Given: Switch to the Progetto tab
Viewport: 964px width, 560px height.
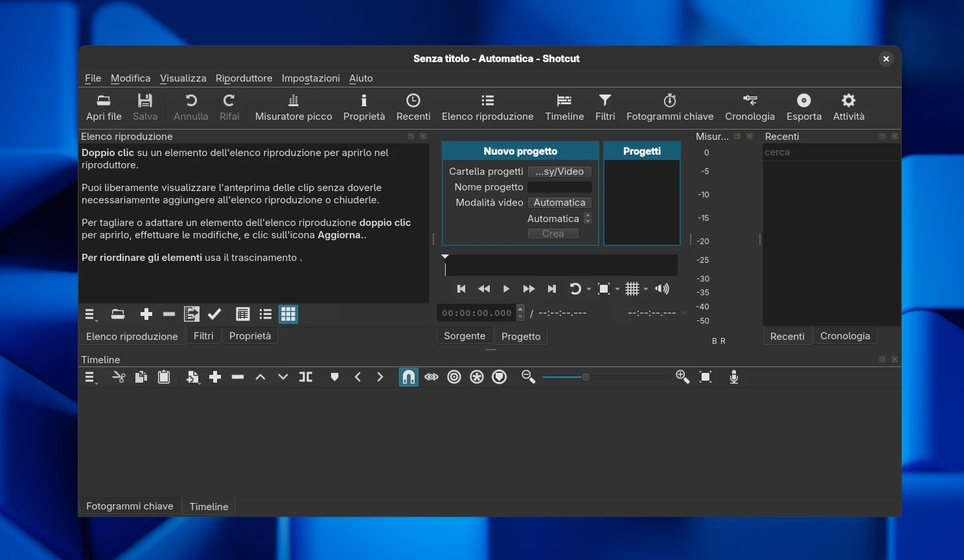Looking at the screenshot, I should (x=521, y=336).
